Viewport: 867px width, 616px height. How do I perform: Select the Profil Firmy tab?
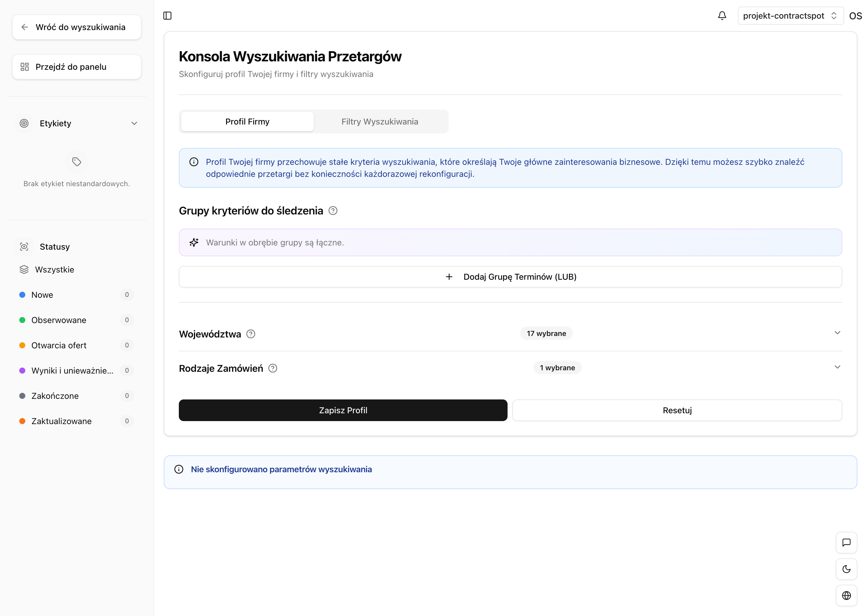coord(247,122)
